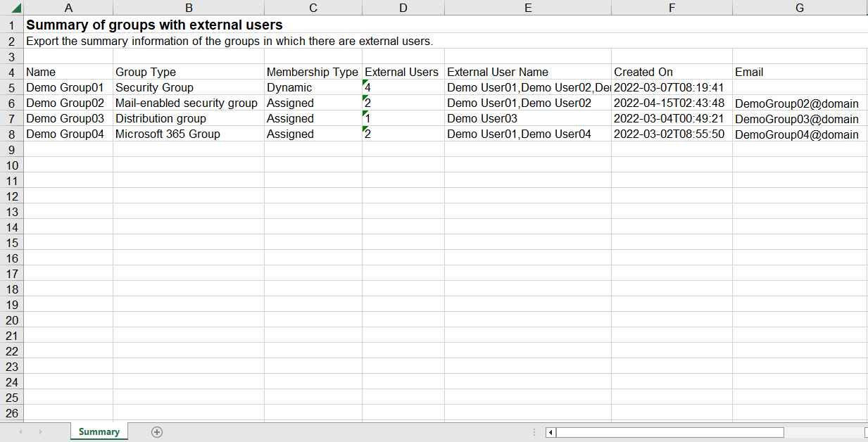Select column D header
Screen dimensions: 868x442
[403, 7]
